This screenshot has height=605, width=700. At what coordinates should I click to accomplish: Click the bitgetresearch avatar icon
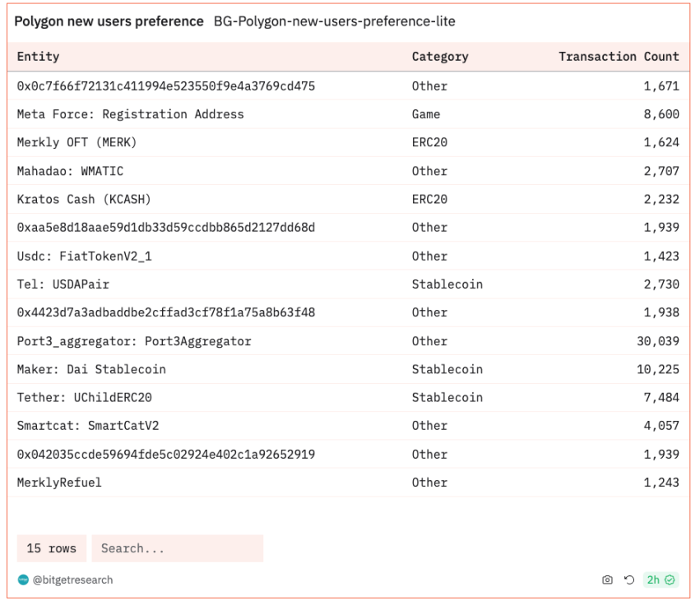(x=23, y=580)
